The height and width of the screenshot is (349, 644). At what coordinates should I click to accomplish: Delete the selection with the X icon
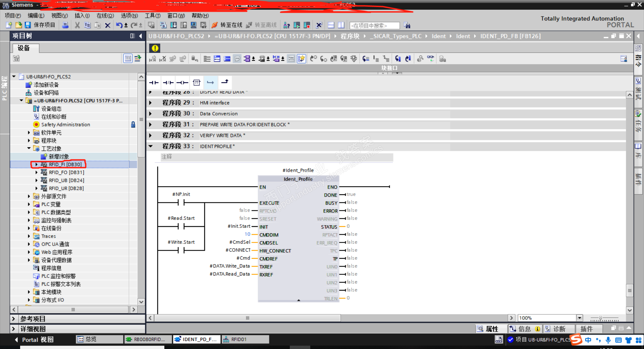108,25
